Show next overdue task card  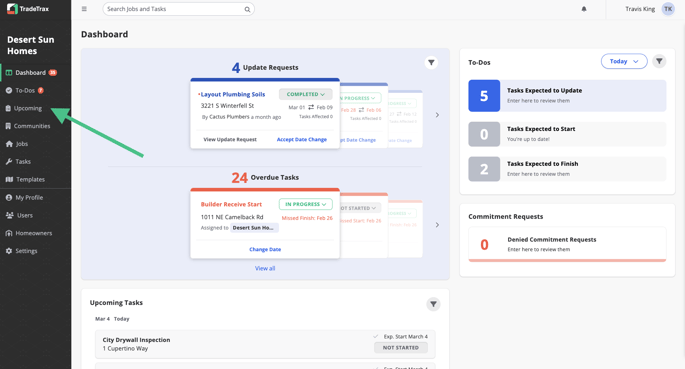coord(437,225)
